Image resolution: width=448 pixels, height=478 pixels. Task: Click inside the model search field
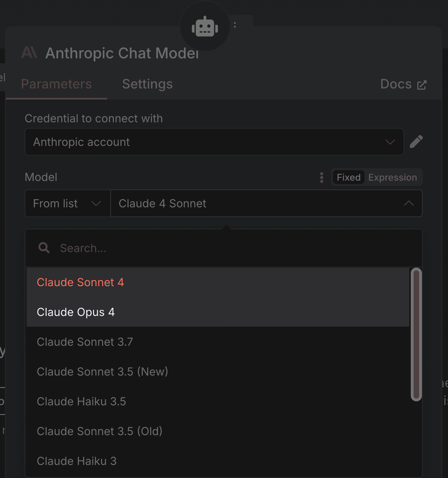(155, 248)
